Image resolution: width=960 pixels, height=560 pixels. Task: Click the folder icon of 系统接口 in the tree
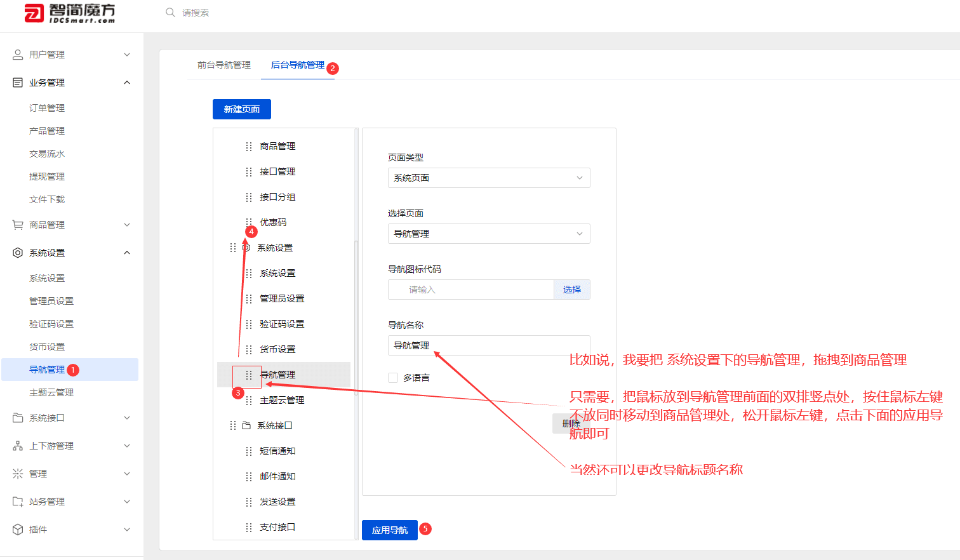tap(246, 425)
